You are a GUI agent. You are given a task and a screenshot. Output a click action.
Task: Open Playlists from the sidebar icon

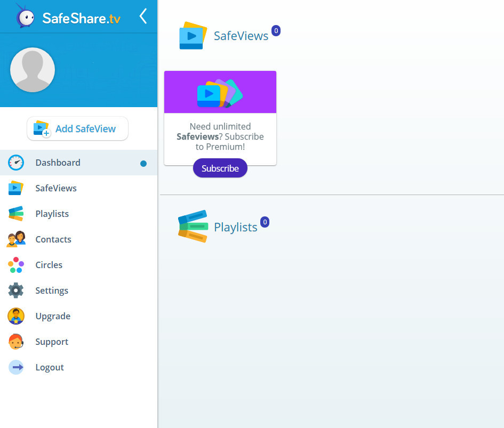coord(16,214)
